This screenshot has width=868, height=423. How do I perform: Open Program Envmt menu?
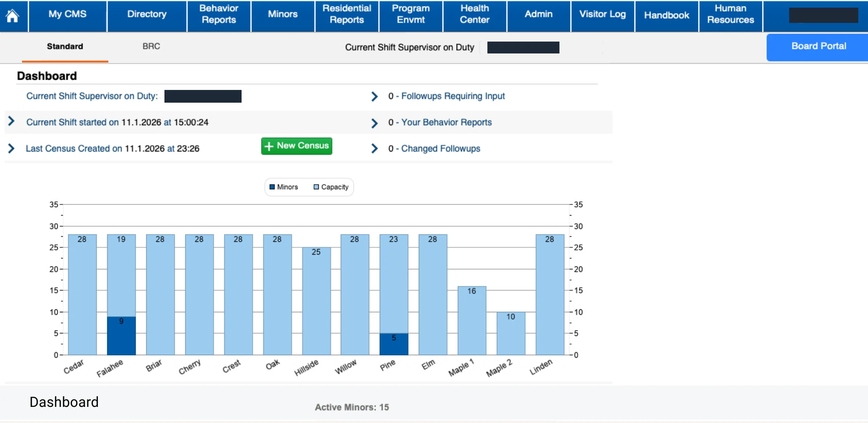tap(411, 16)
